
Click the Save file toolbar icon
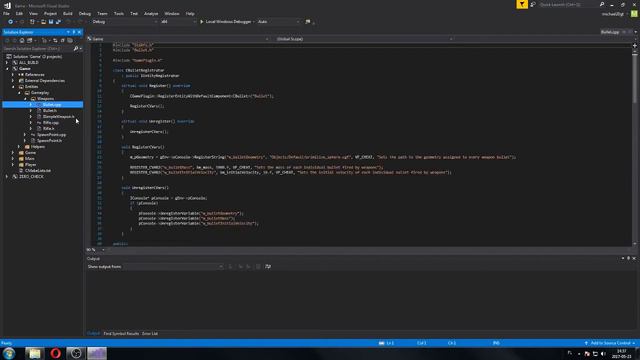click(x=51, y=22)
